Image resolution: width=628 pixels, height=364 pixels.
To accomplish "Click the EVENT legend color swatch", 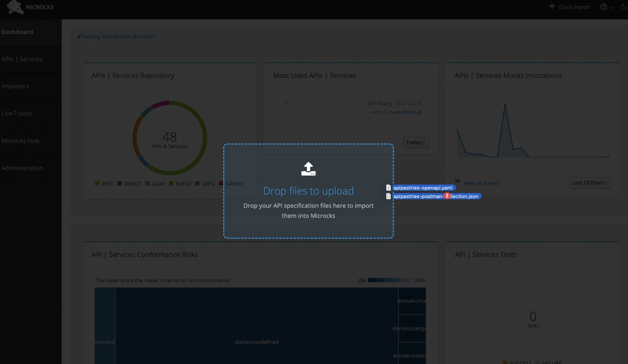I will [171, 184].
